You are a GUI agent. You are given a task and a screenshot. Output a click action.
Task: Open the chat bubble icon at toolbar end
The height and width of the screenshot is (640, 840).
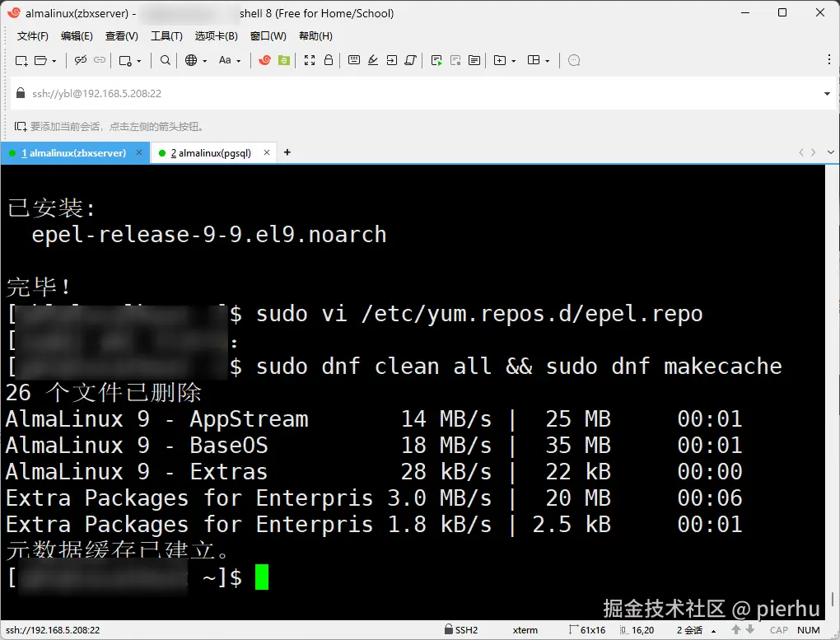pos(574,60)
